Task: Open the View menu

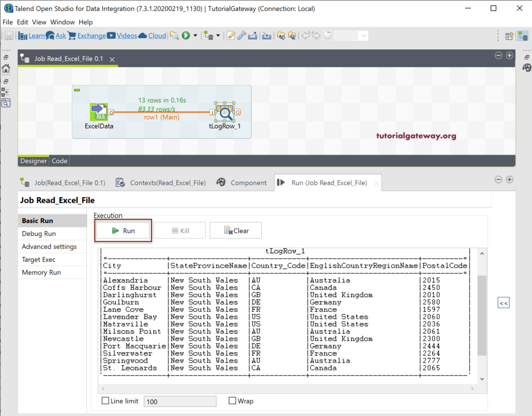Action: point(39,22)
